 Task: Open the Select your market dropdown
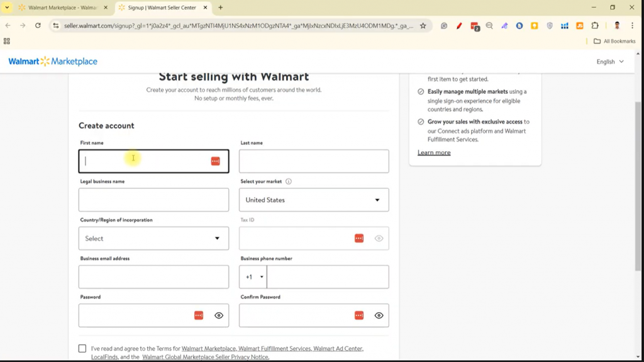click(314, 200)
